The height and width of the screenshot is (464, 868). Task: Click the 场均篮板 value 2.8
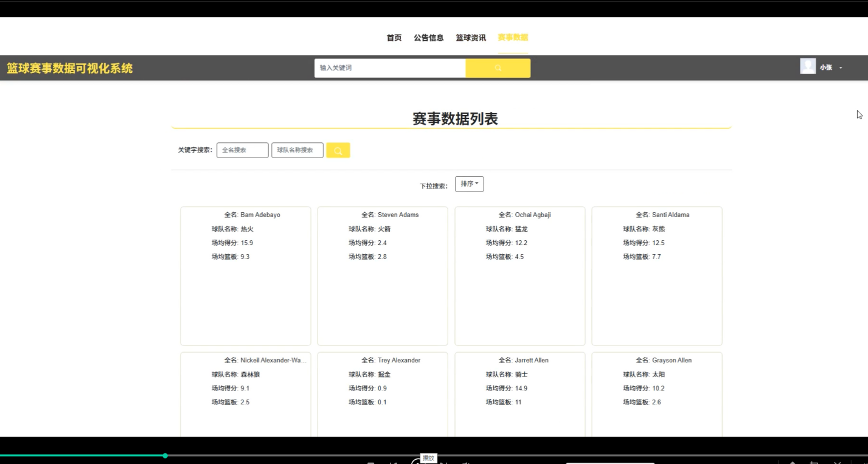click(x=382, y=257)
